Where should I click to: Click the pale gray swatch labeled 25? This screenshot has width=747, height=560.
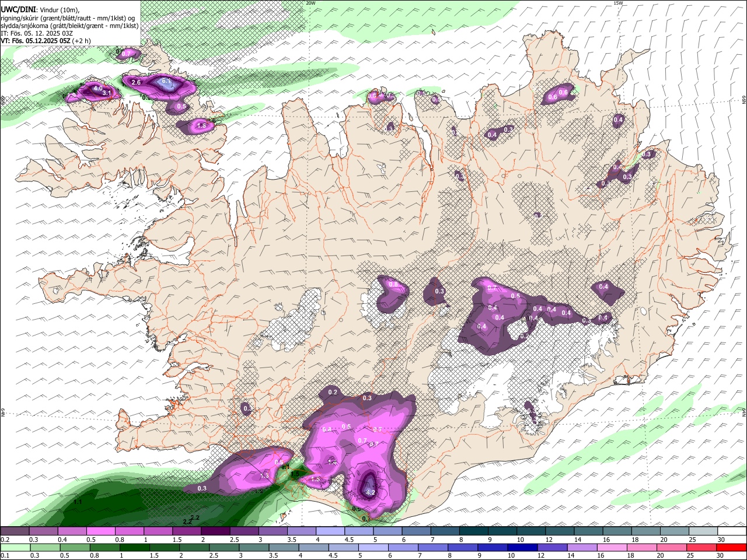tap(703, 531)
